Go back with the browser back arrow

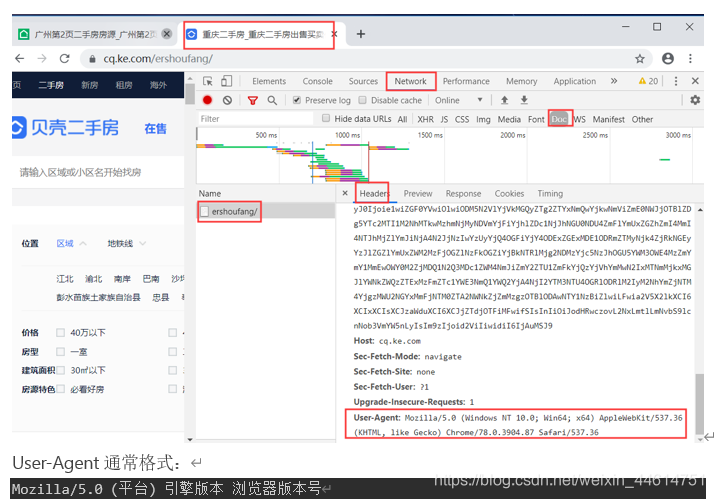click(x=20, y=59)
